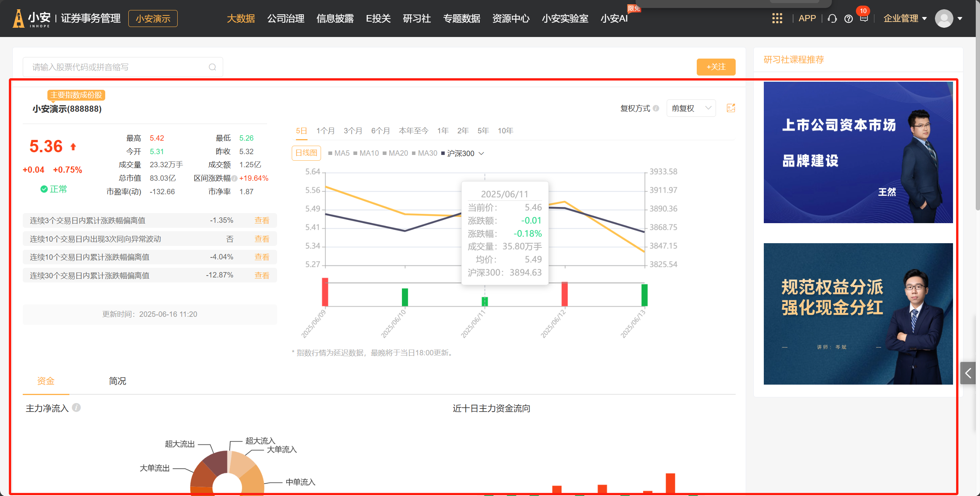Toggle the MA10 legend

366,153
